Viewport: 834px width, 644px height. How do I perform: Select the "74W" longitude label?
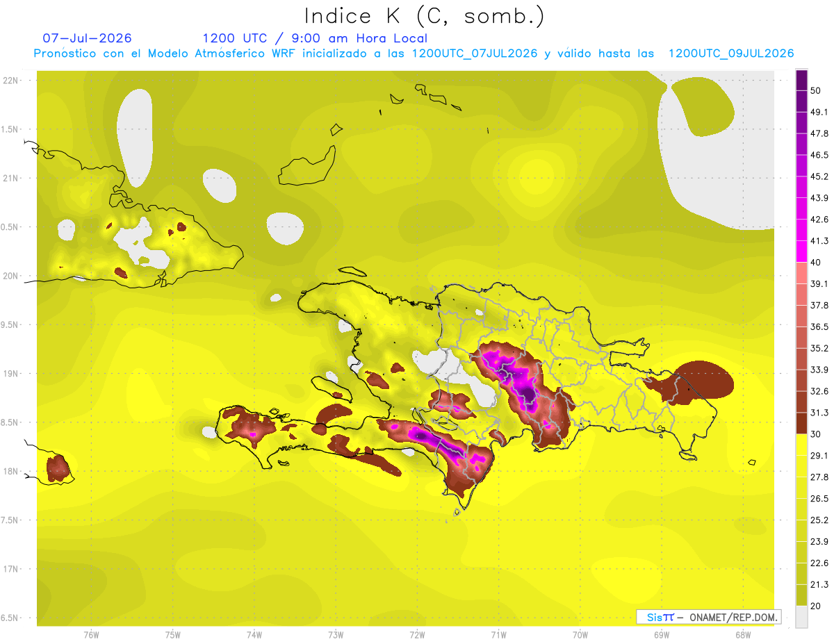pos(254,635)
